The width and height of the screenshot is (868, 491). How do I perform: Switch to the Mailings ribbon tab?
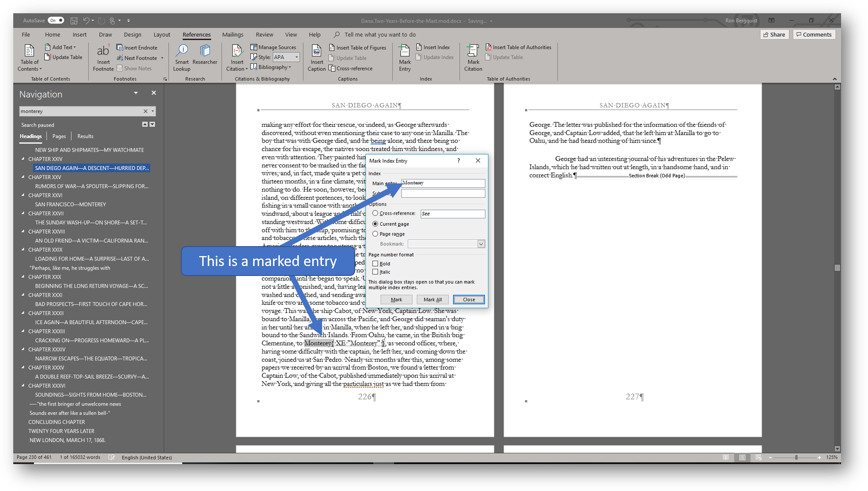coord(233,34)
